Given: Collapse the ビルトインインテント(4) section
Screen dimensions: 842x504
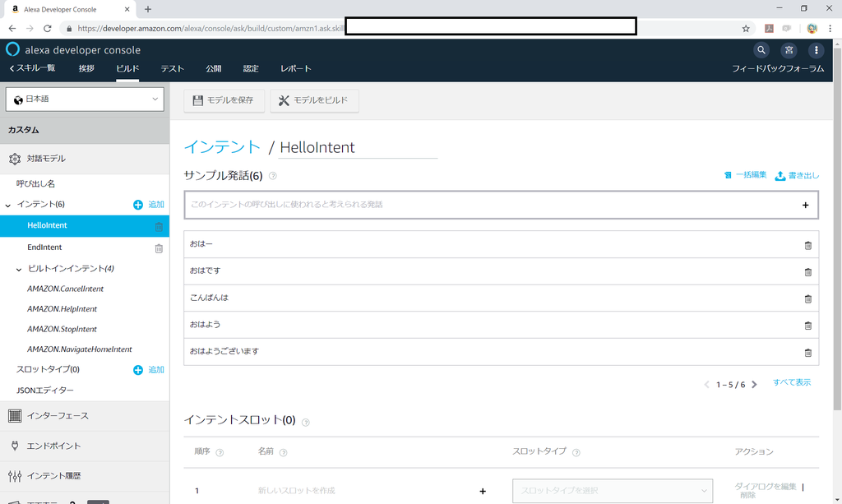Looking at the screenshot, I should 19,270.
